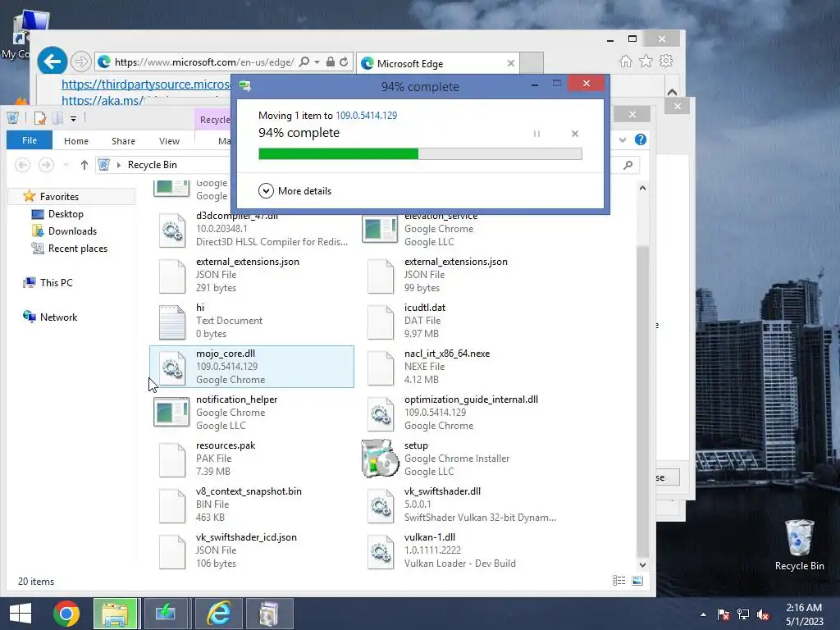Click the IE forward arrow button

tap(81, 62)
